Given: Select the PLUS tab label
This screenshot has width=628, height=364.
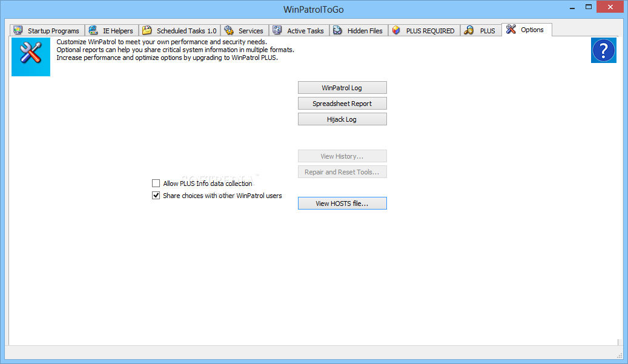Looking at the screenshot, I should 488,31.
